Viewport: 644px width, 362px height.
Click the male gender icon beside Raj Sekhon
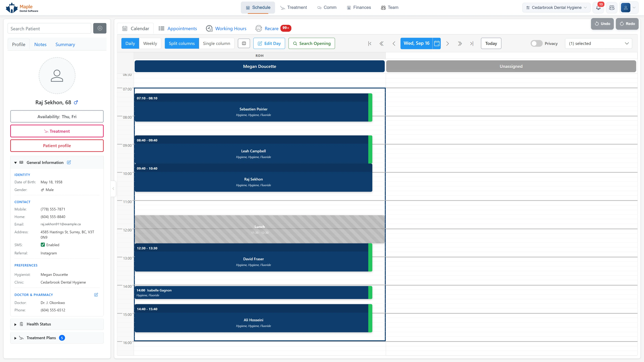[x=76, y=102]
